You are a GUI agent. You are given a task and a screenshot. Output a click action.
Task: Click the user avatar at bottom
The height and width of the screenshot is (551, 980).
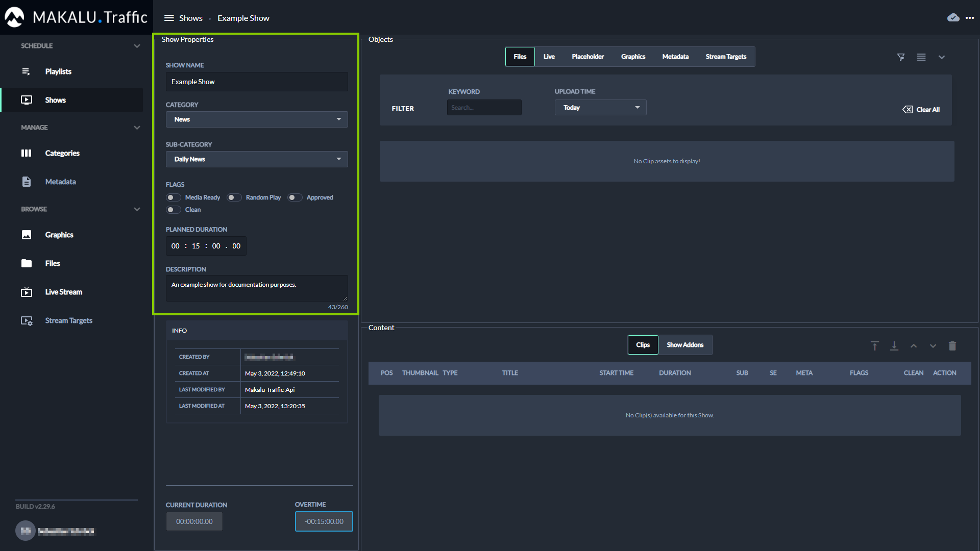point(25,531)
